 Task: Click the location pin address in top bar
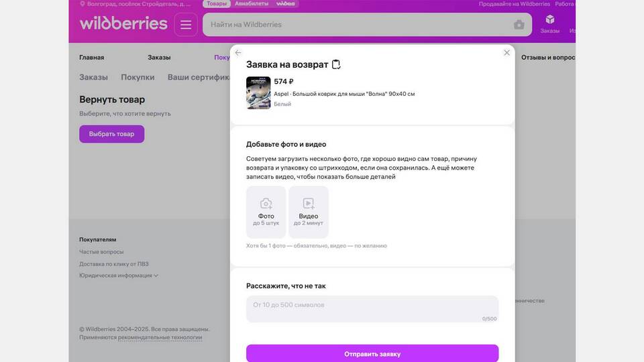(x=136, y=4)
